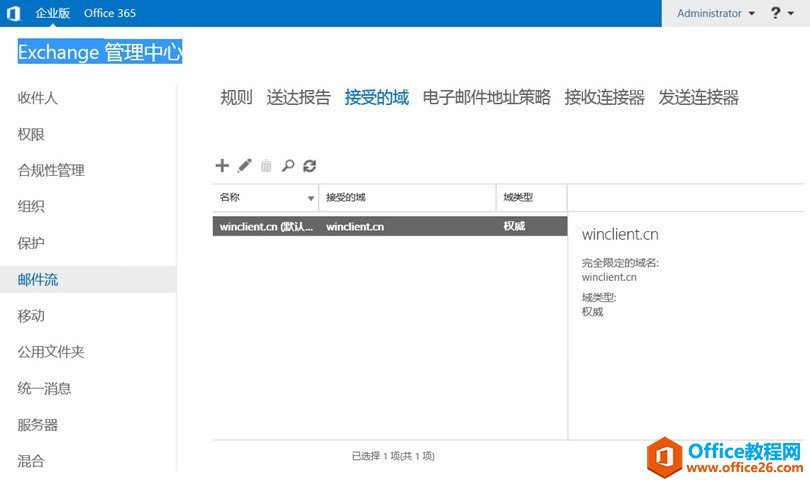The width and height of the screenshot is (810, 485).
Task: Open search with magnifier icon
Action: [x=288, y=165]
